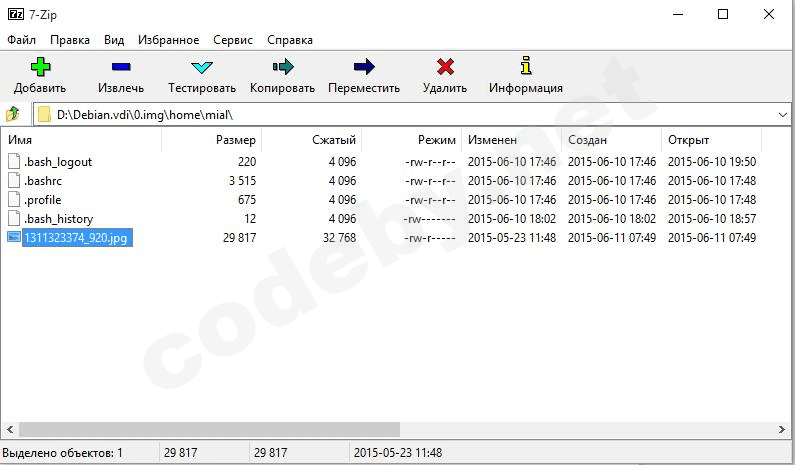Click size value 220 for .bash_logout
This screenshot has width=795, height=465.
[x=247, y=162]
